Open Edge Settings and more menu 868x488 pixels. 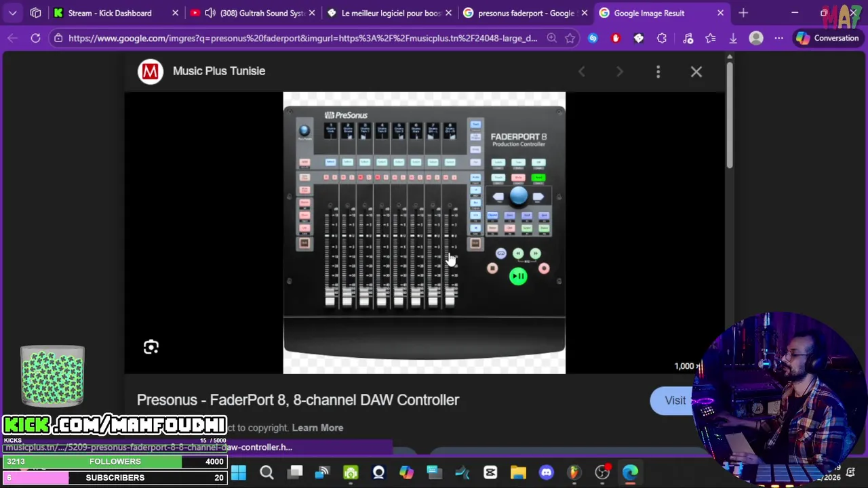pos(779,38)
